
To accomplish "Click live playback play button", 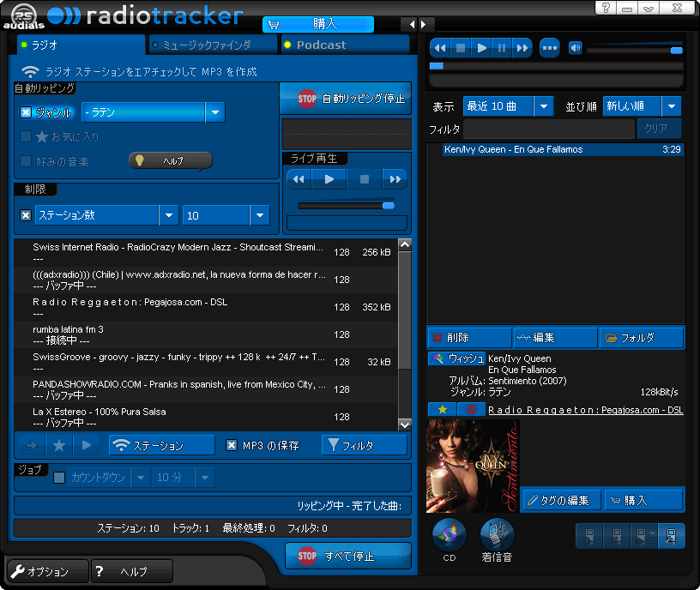I will point(329,179).
